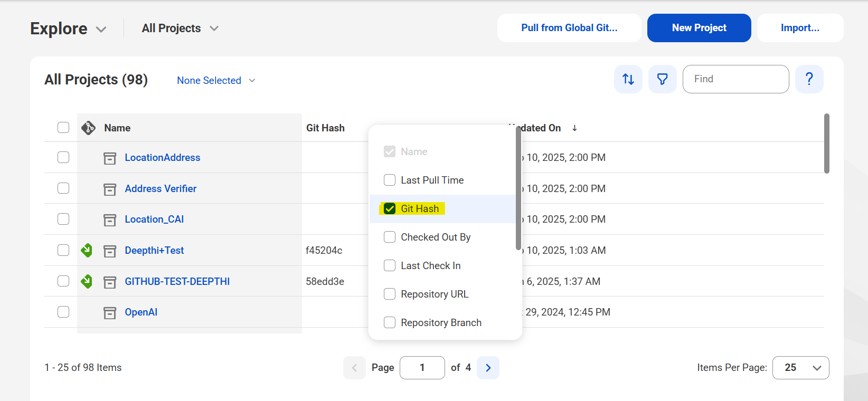
Task: Create a New Project
Action: click(699, 28)
